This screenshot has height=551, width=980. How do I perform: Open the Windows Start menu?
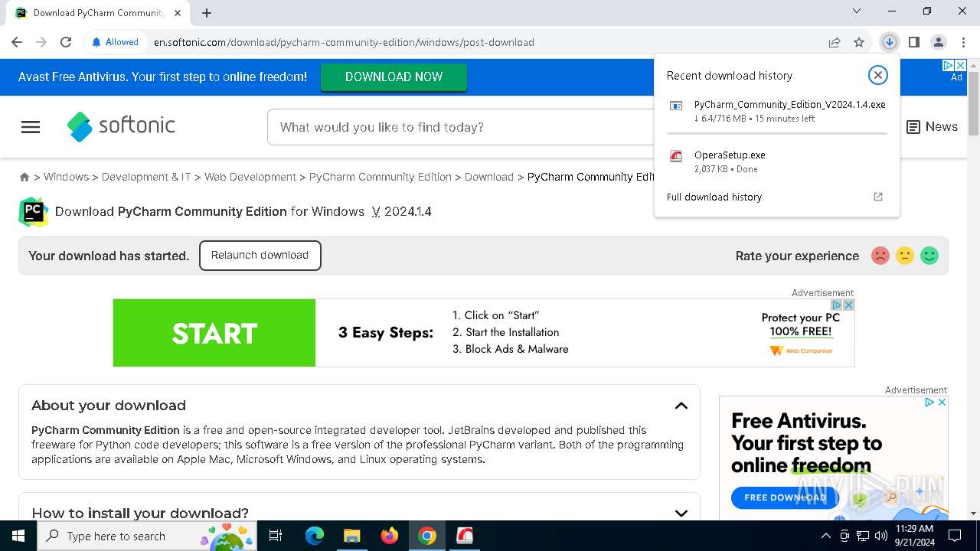pyautogui.click(x=18, y=536)
